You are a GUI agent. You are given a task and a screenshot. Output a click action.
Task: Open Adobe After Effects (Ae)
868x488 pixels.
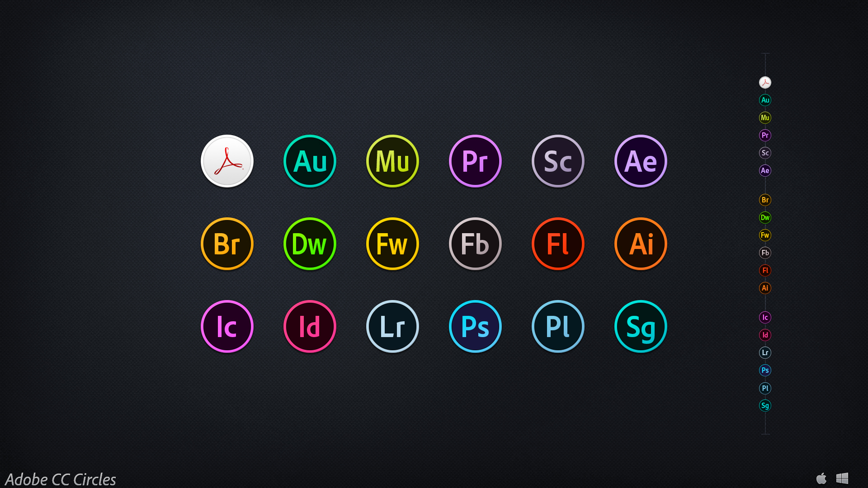click(x=640, y=161)
